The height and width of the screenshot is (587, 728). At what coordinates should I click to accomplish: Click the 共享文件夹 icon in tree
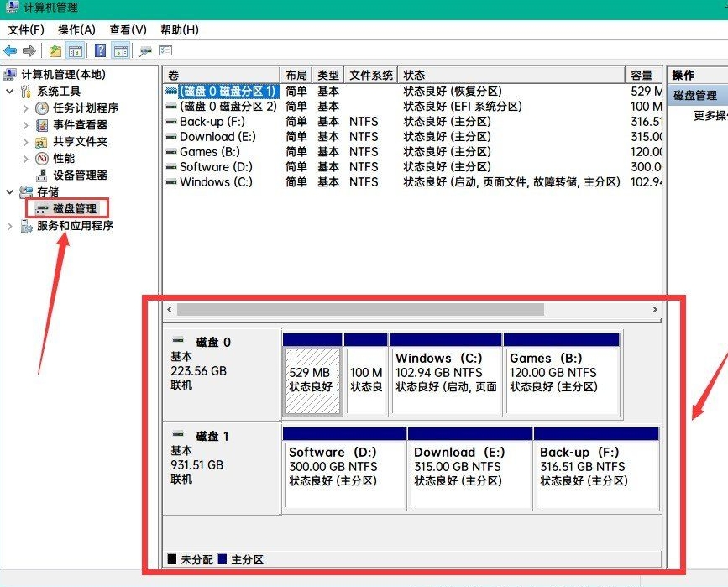[42, 142]
